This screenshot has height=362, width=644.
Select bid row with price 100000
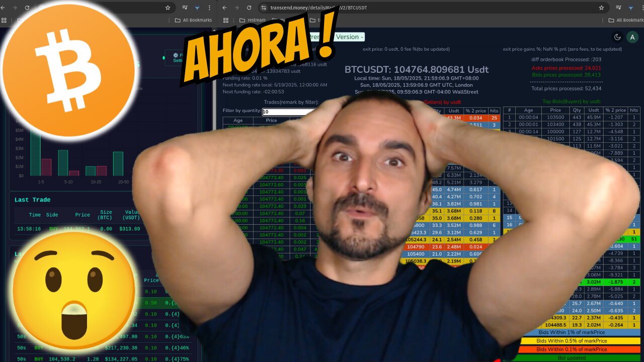click(572, 131)
